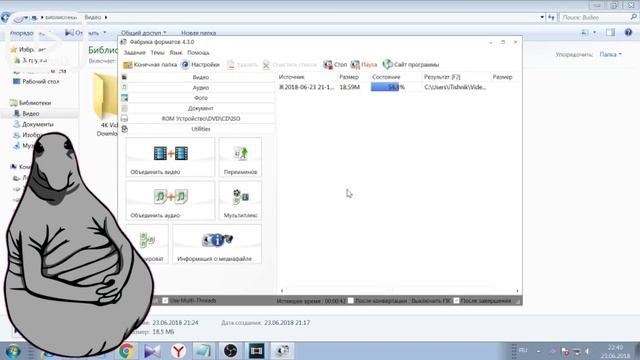Select the 2018-06-23 21-1... source row

coord(307,87)
